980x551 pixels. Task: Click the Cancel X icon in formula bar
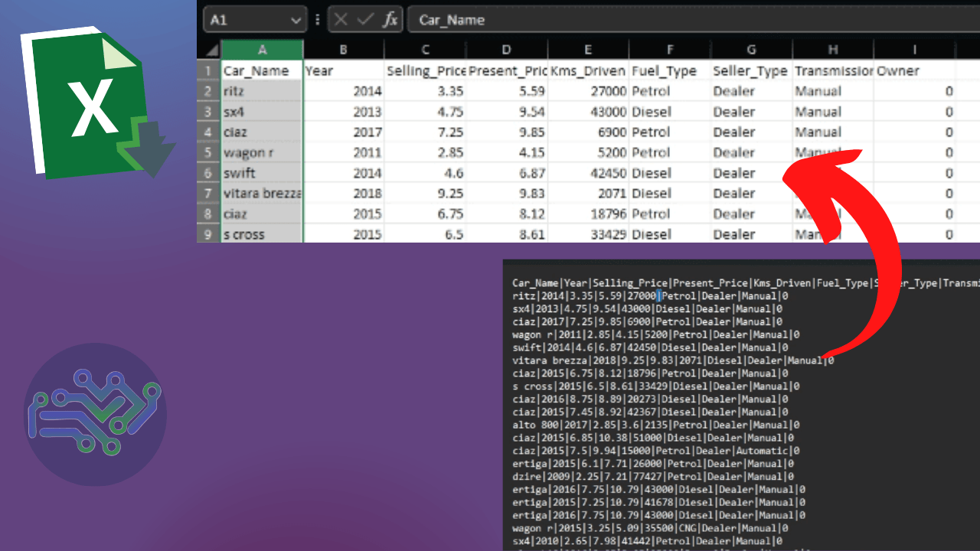tap(341, 20)
